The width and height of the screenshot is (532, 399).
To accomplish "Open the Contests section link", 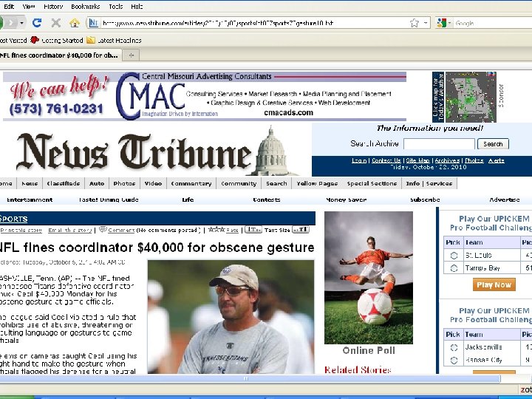I will click(x=267, y=199).
